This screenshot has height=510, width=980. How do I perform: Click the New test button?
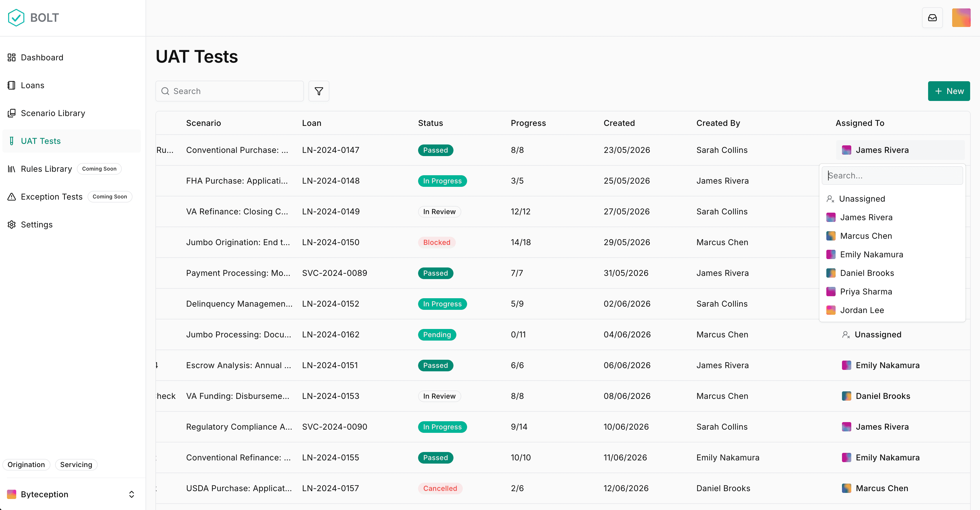click(x=949, y=91)
